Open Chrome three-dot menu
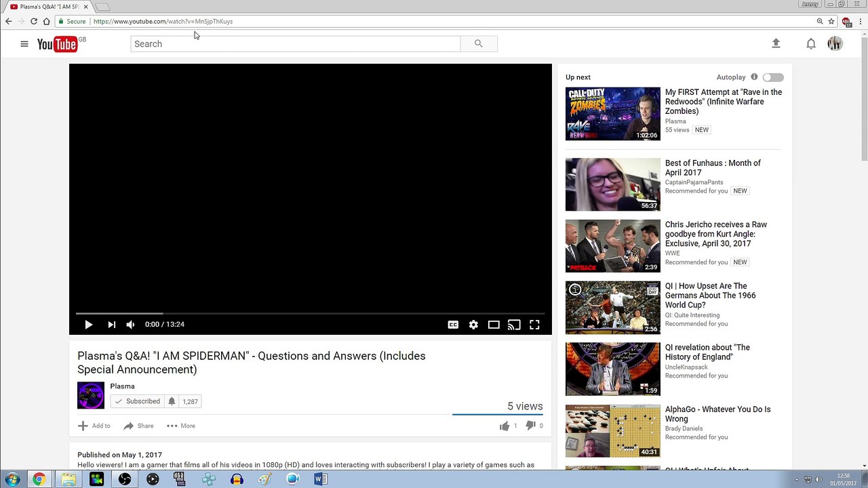Screen dimensions: 868x488 (x=860, y=22)
